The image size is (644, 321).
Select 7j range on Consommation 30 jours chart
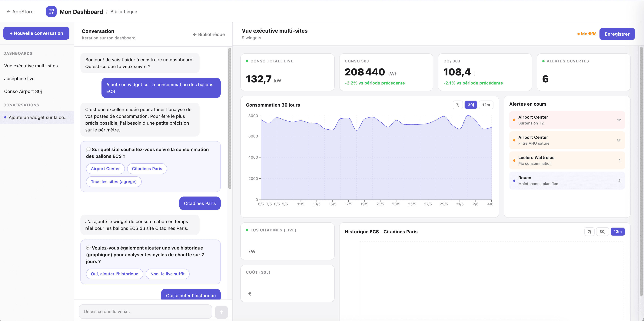(457, 105)
